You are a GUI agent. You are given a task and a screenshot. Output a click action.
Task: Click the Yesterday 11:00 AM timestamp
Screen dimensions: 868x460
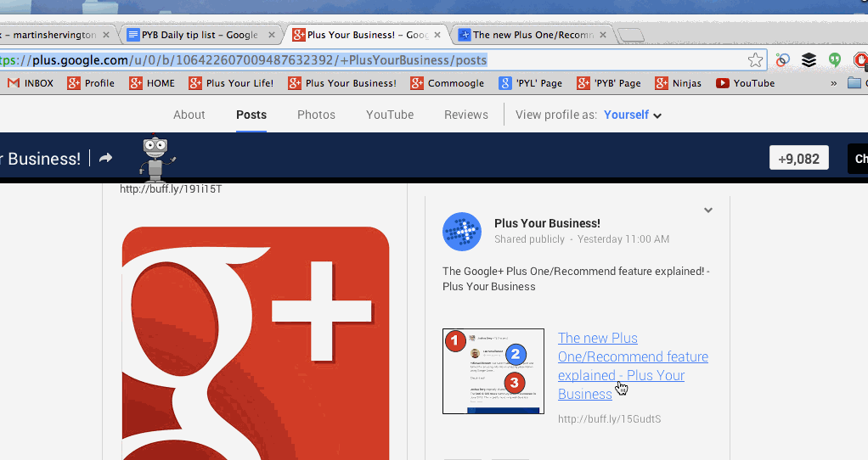[x=623, y=239]
